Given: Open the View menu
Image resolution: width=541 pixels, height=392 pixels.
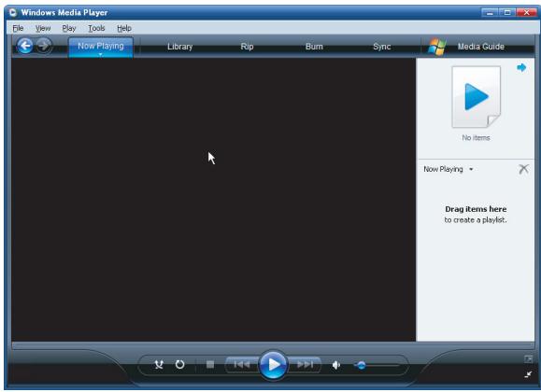Looking at the screenshot, I should (43, 28).
